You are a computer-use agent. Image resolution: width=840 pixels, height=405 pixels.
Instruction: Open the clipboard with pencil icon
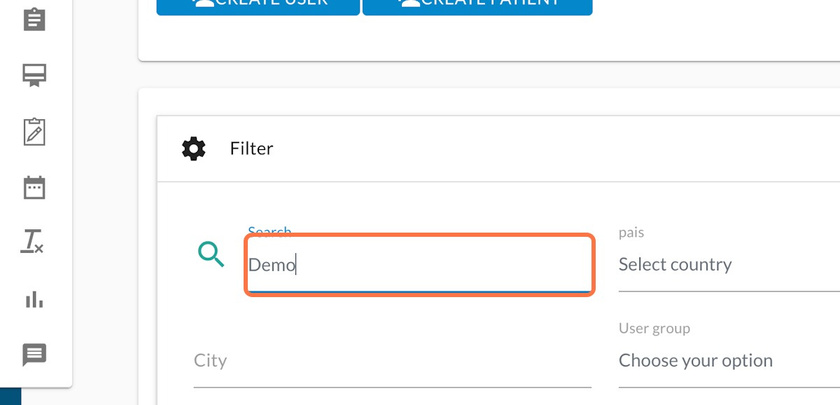(x=34, y=132)
